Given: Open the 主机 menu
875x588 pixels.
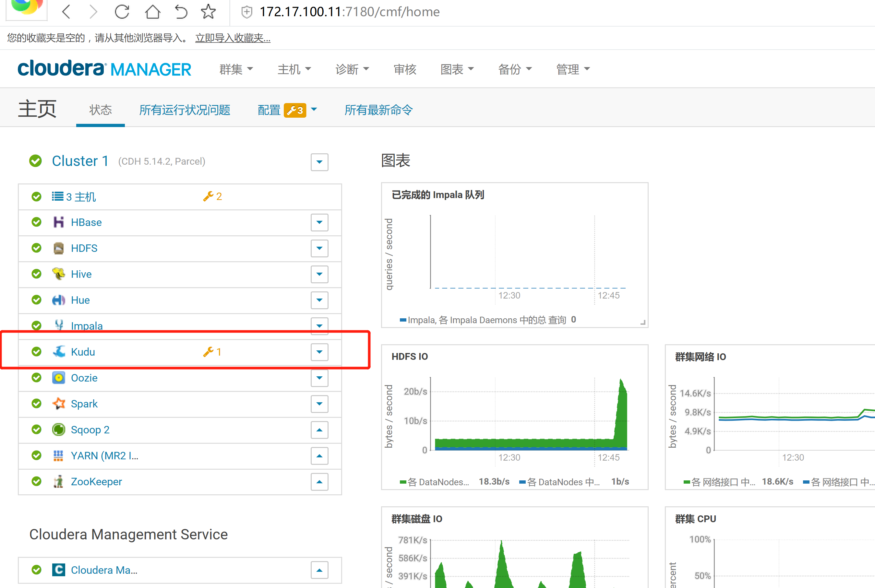Looking at the screenshot, I should pos(294,69).
